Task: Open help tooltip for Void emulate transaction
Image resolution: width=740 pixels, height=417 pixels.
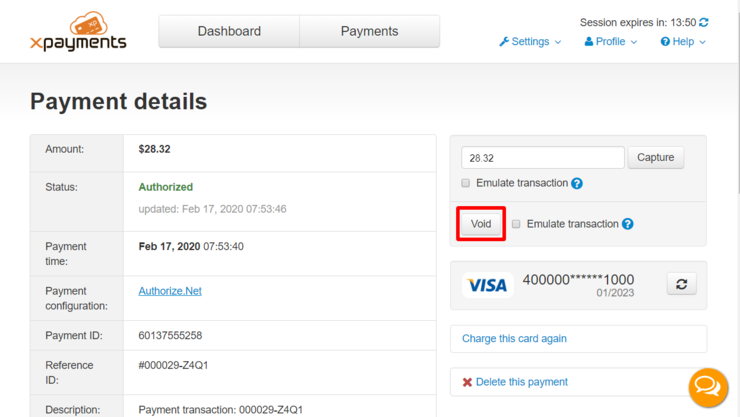Action: pyautogui.click(x=627, y=224)
